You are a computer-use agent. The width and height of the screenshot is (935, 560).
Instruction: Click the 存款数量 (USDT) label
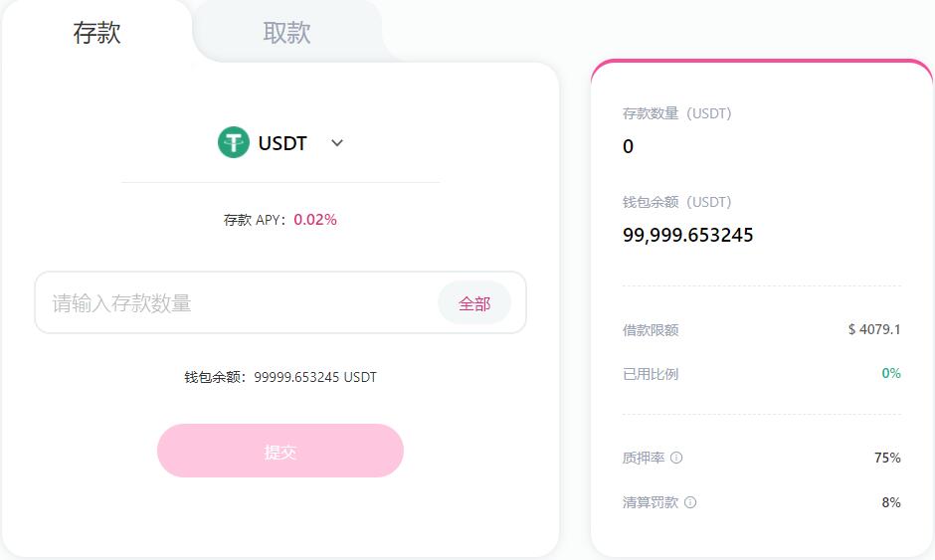676,113
